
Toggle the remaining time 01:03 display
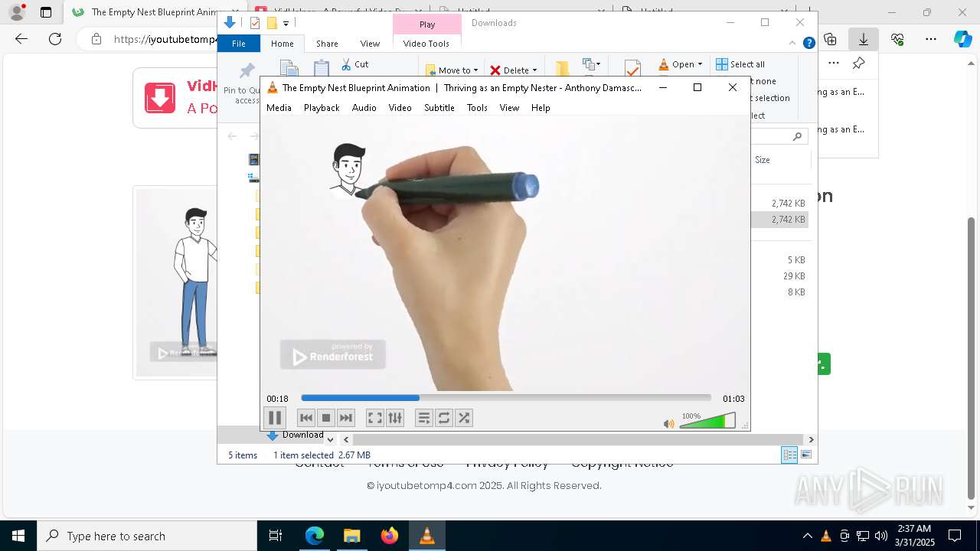pos(733,399)
